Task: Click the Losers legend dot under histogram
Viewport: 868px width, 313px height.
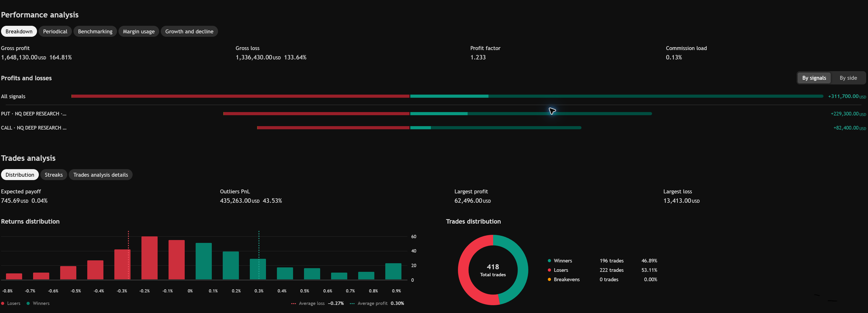Action: click(3, 304)
